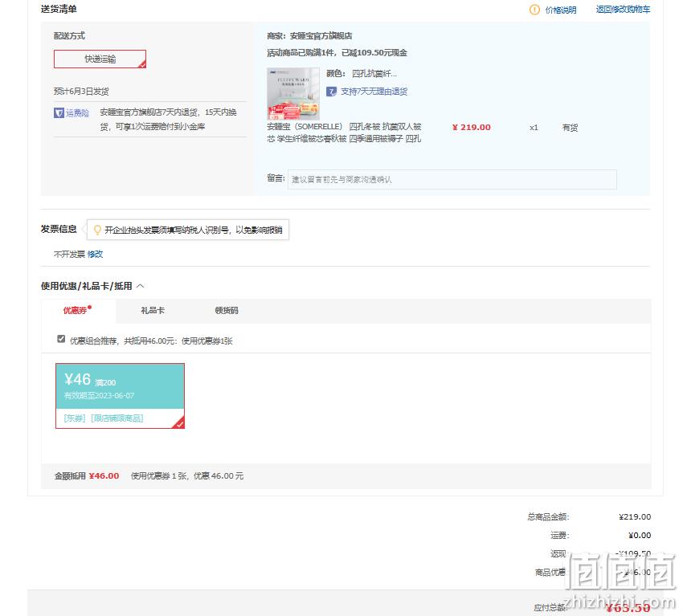
Task: Click the product price ¥219.00
Action: coord(472,128)
